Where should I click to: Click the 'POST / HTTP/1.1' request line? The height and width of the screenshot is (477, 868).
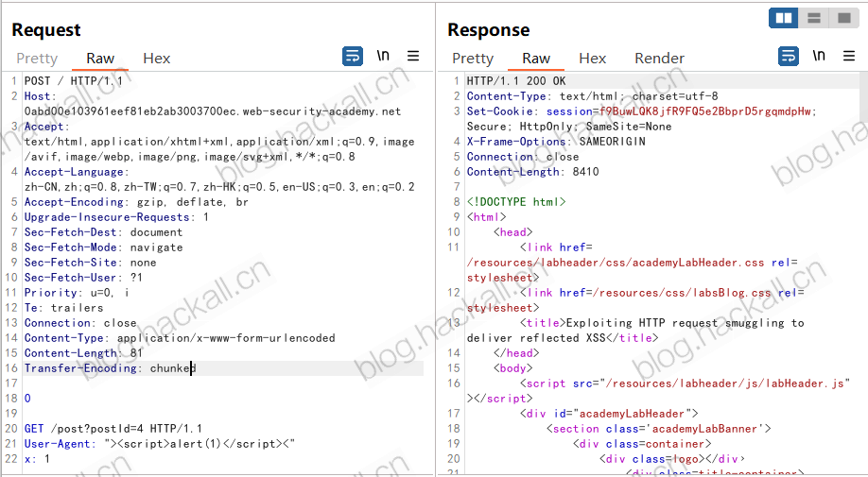click(x=74, y=81)
